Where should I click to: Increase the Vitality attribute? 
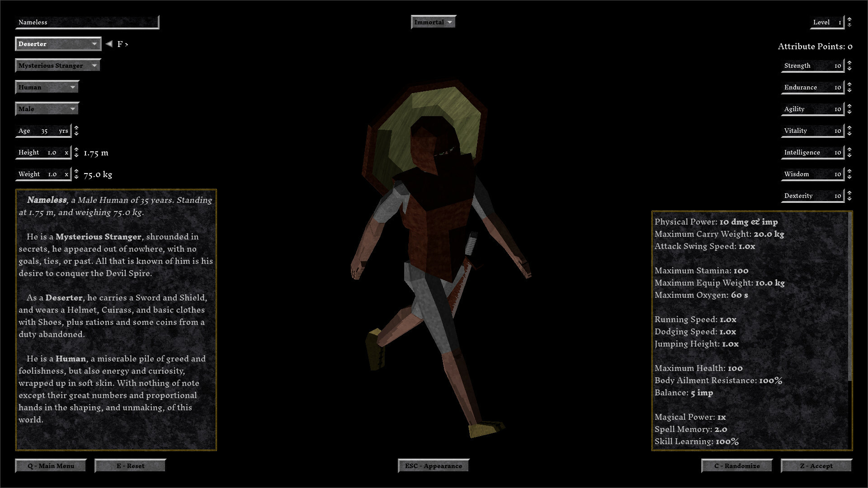[849, 128]
